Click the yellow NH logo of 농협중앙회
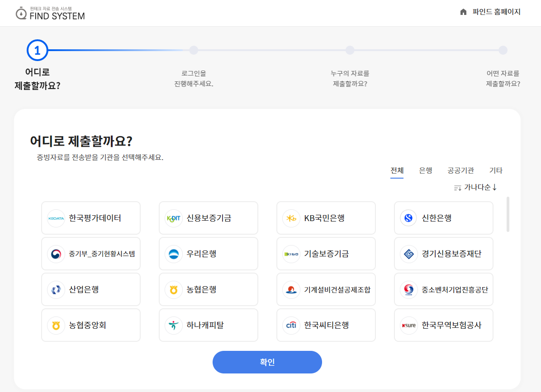The height and width of the screenshot is (392, 541). [56, 326]
